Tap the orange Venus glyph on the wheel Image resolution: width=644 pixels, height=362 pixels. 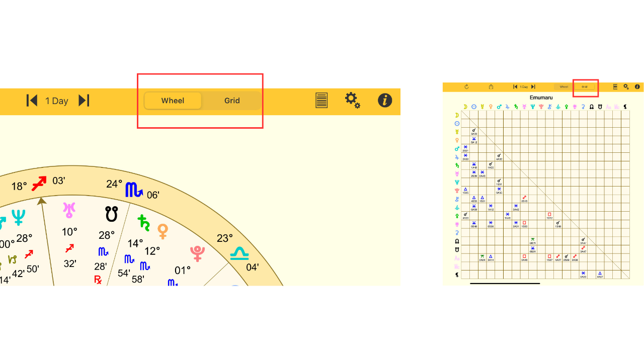[x=163, y=231]
